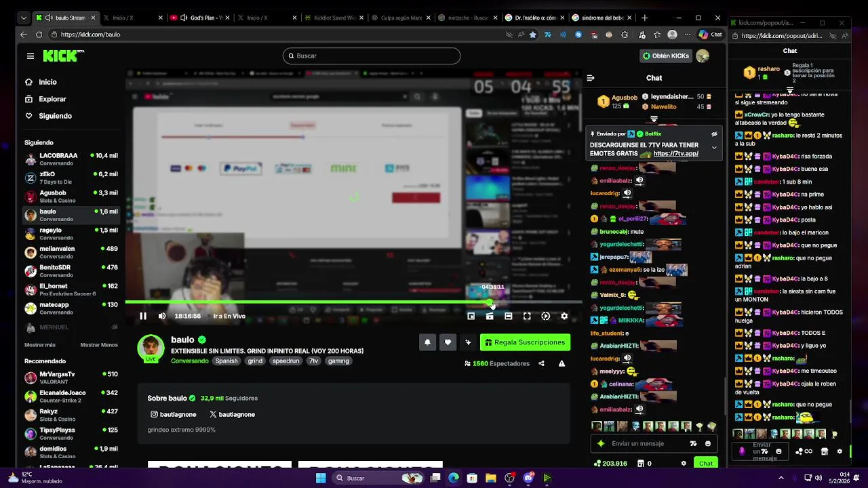Toggle theater mode in video player
This screenshot has height=488, width=868.
pyautogui.click(x=508, y=316)
